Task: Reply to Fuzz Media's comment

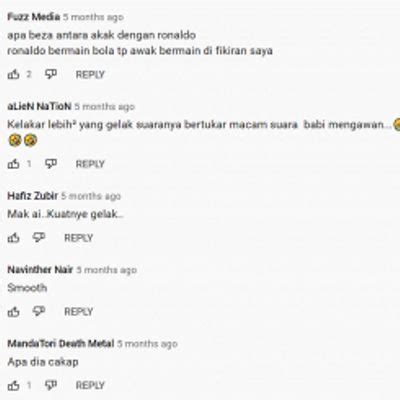Action: [x=90, y=75]
